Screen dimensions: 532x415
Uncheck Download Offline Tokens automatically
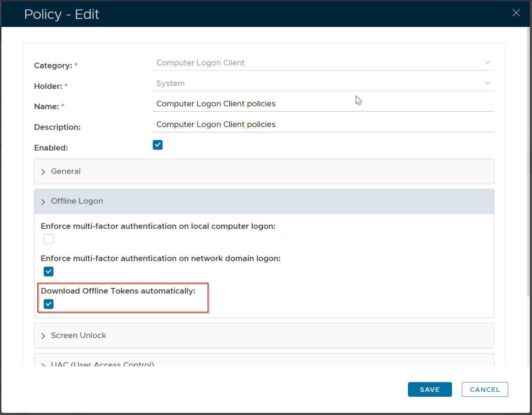(x=49, y=304)
